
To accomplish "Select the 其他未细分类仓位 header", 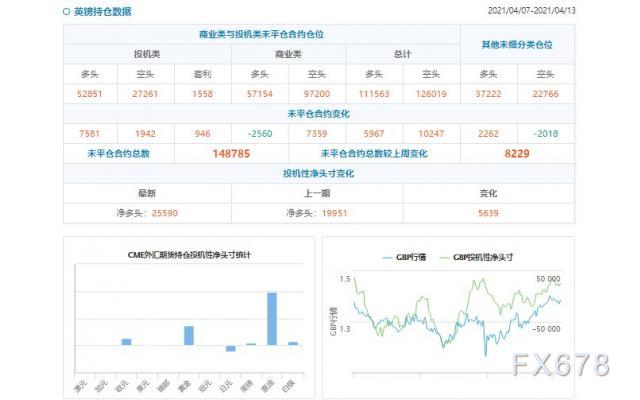I will 517,44.
